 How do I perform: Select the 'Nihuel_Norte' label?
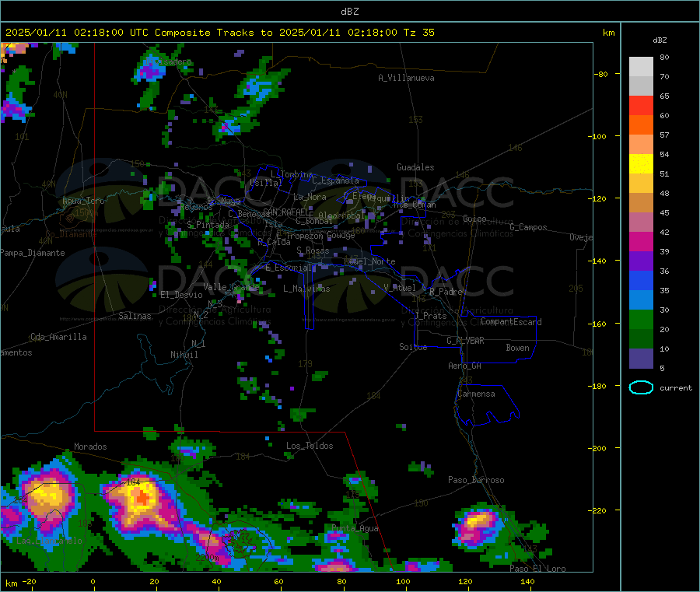click(x=369, y=261)
